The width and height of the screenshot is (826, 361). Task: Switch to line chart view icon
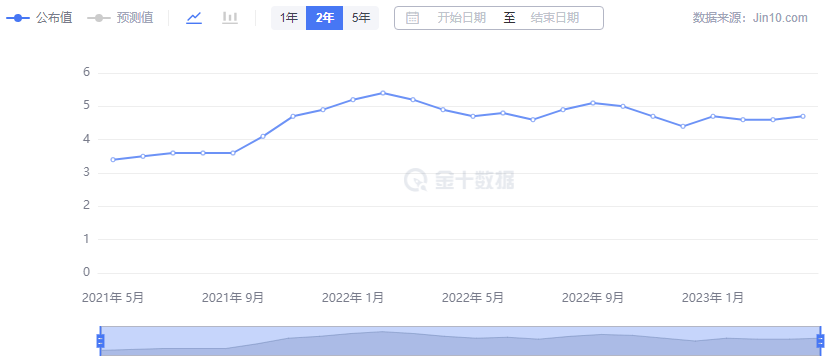(194, 18)
